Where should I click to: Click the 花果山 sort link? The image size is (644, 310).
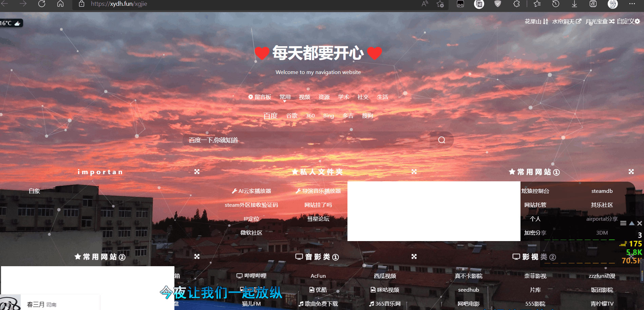point(536,21)
